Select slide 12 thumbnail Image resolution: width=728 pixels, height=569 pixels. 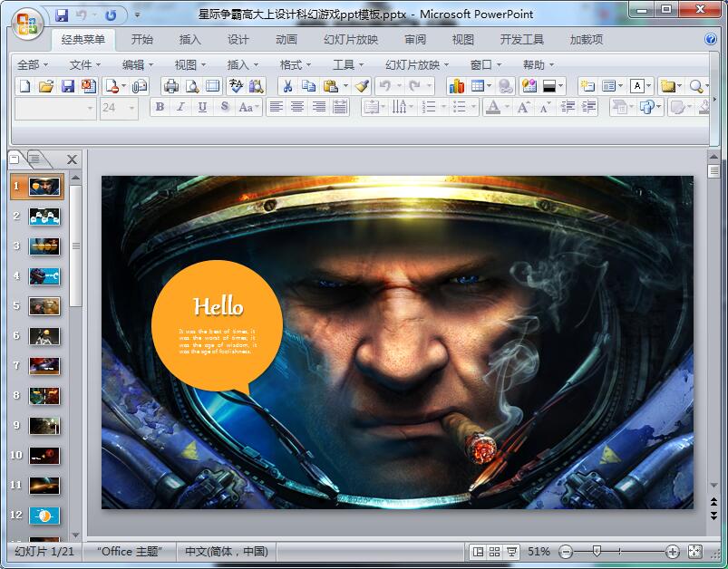[44, 516]
